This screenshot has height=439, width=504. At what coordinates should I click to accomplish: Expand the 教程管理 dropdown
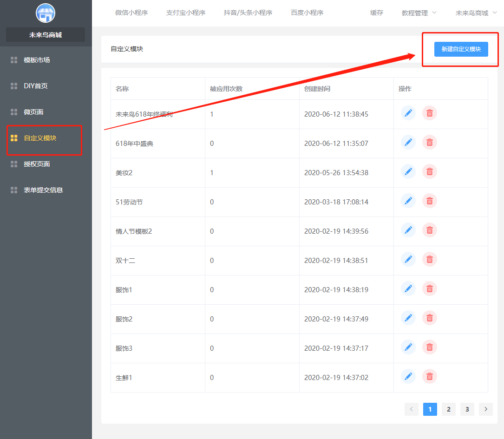[419, 13]
